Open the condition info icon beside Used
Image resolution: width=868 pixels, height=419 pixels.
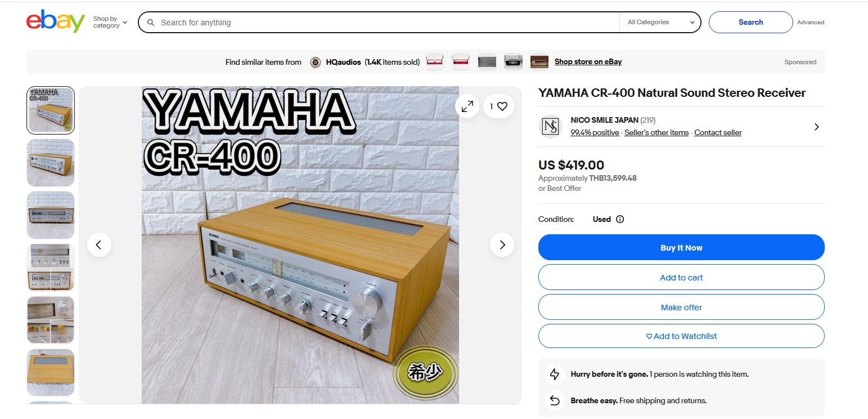click(x=620, y=219)
